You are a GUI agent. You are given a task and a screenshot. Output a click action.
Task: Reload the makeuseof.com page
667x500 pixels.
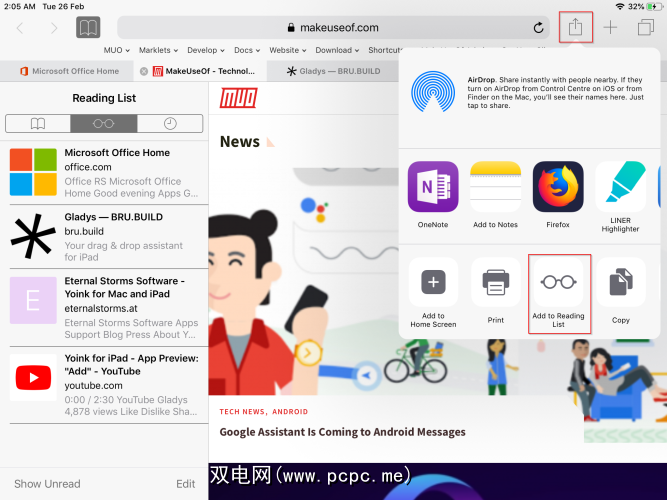pyautogui.click(x=539, y=28)
